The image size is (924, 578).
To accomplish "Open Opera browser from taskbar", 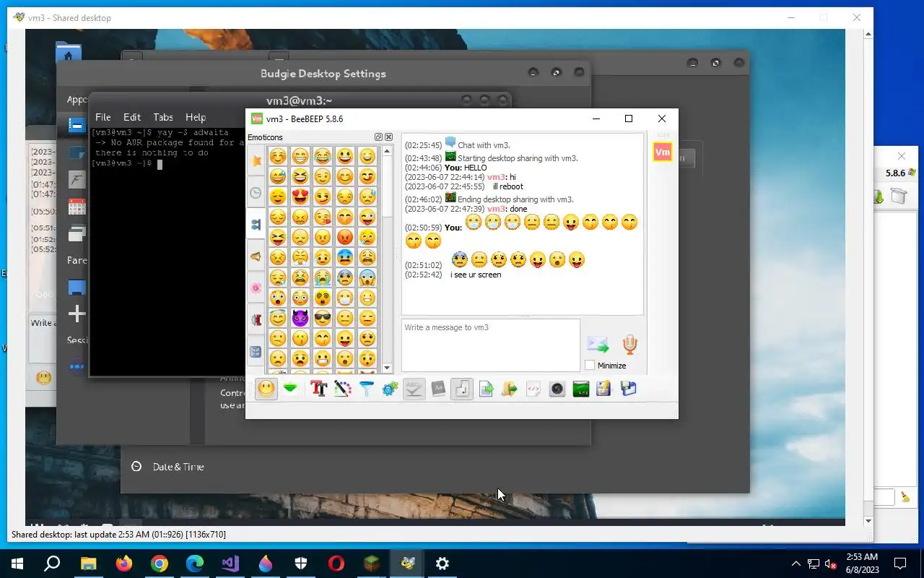I will [336, 564].
